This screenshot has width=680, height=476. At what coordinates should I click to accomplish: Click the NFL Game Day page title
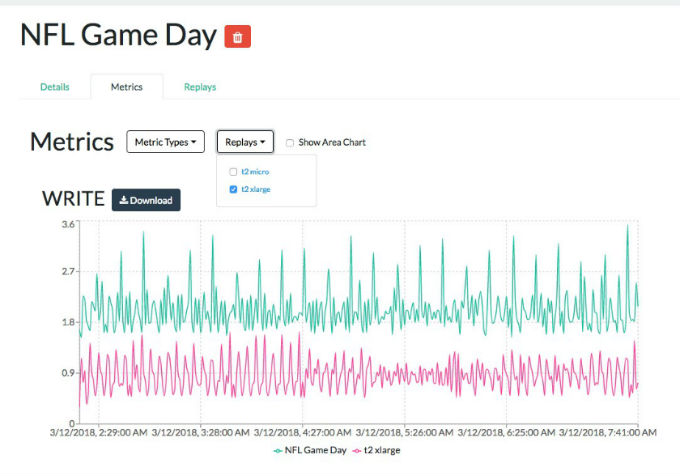point(118,35)
